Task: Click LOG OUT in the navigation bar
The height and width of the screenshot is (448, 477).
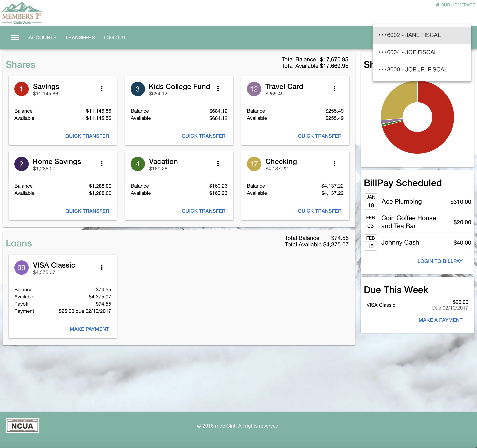Action: (x=115, y=38)
